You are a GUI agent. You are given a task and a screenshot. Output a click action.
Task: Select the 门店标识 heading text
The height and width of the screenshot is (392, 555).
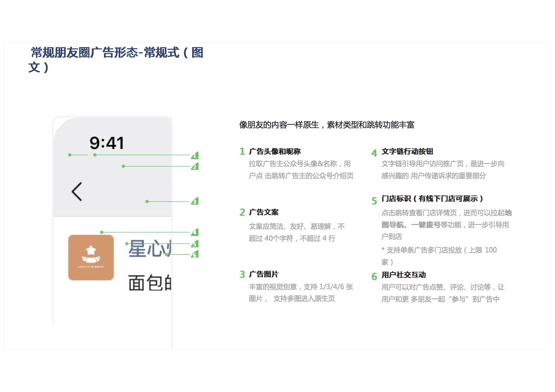[432, 199]
